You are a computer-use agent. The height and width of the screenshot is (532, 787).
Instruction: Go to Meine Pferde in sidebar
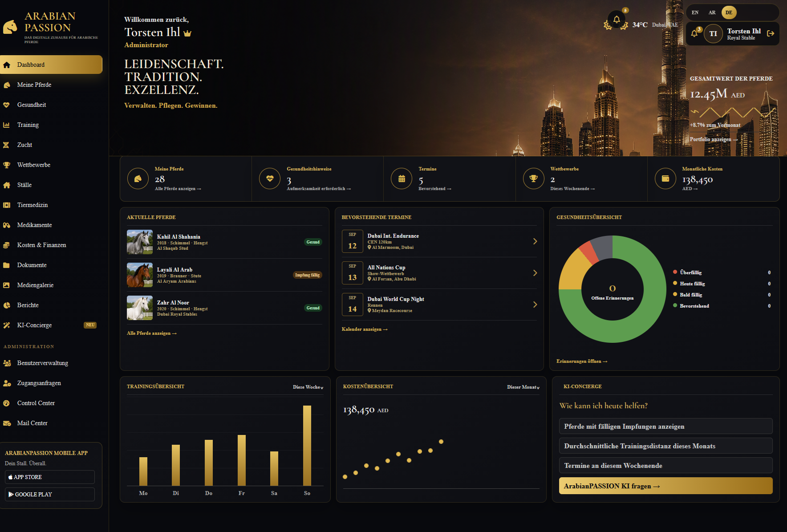(x=51, y=85)
